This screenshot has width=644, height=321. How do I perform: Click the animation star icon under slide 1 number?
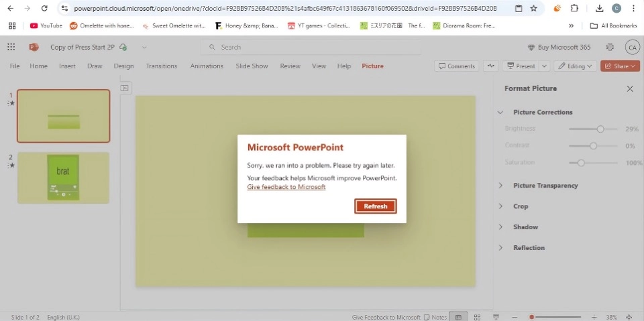click(x=11, y=103)
